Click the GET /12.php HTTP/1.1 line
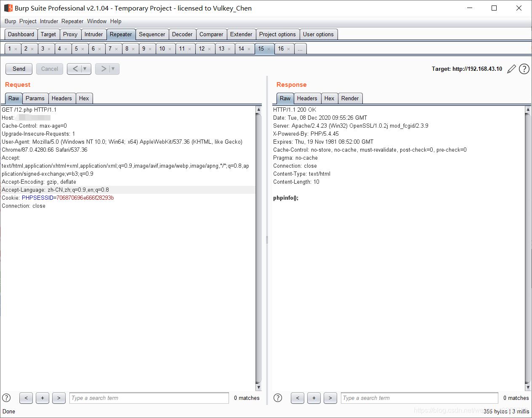Viewport: 532px width, 418px height. 29,110
